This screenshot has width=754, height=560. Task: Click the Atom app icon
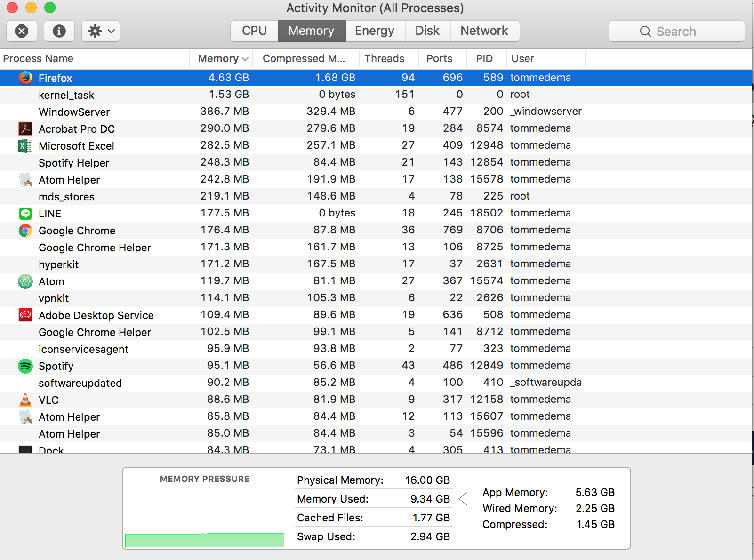[x=25, y=281]
